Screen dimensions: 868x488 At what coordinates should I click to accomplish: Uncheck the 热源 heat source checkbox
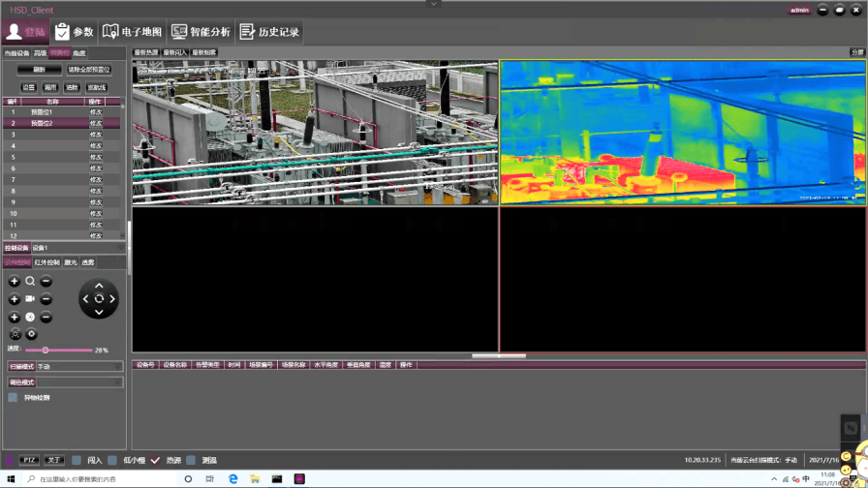[155, 461]
